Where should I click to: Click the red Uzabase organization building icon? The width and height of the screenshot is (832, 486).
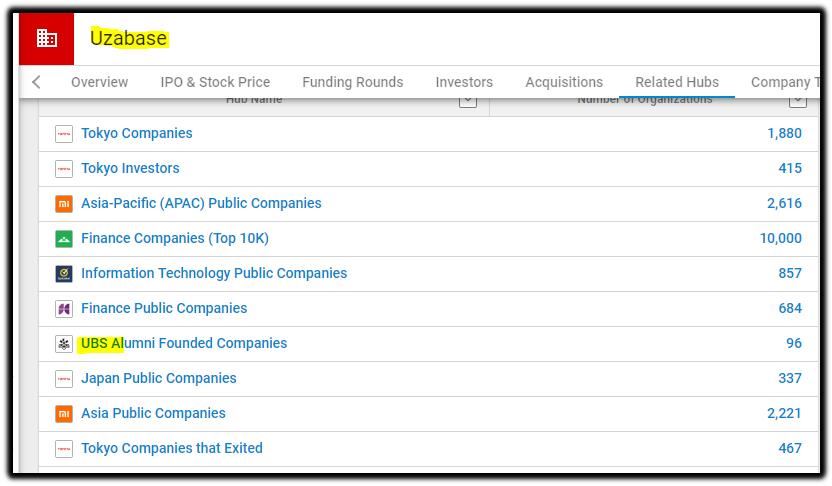pos(47,39)
